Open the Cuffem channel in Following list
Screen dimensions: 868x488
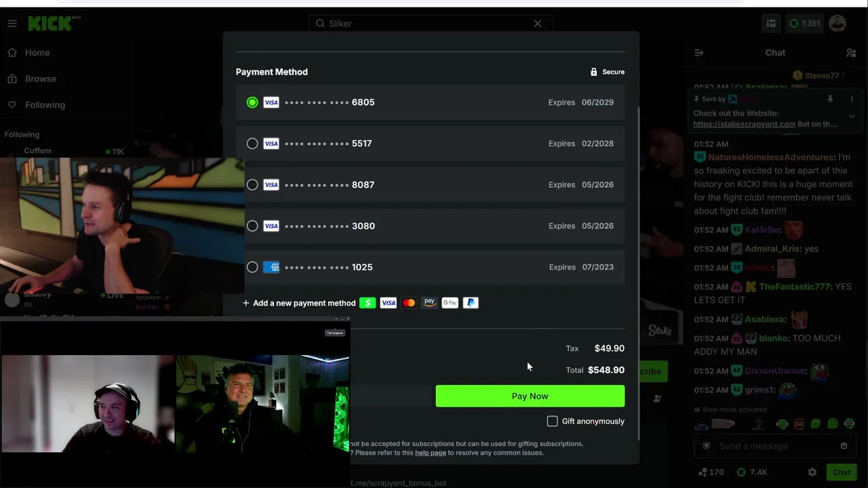pyautogui.click(x=38, y=151)
